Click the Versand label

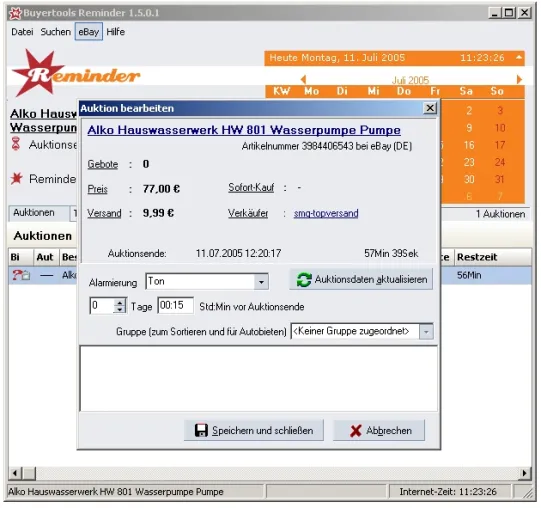pos(104,213)
